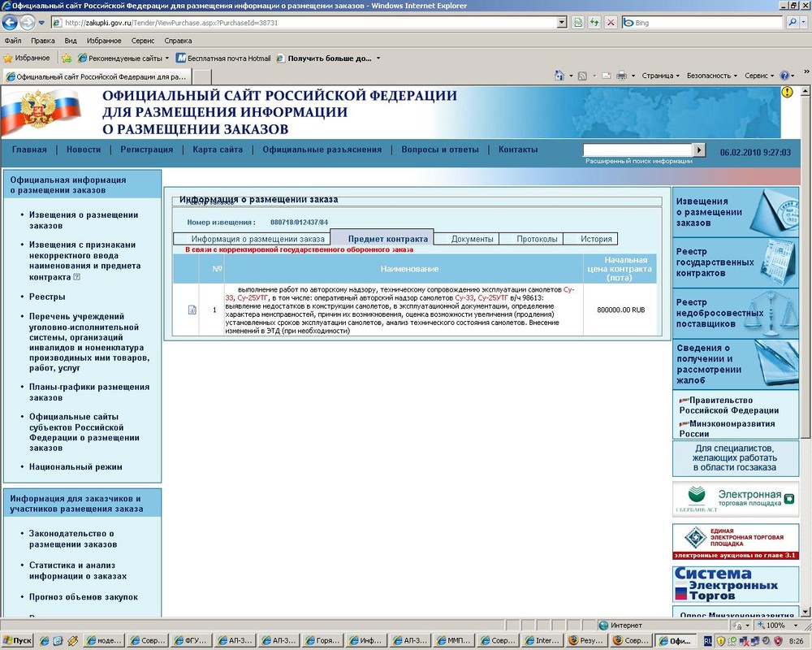Image resolution: width=812 pixels, height=650 pixels.
Task: Click the RSS feeds icon
Action: click(x=582, y=76)
